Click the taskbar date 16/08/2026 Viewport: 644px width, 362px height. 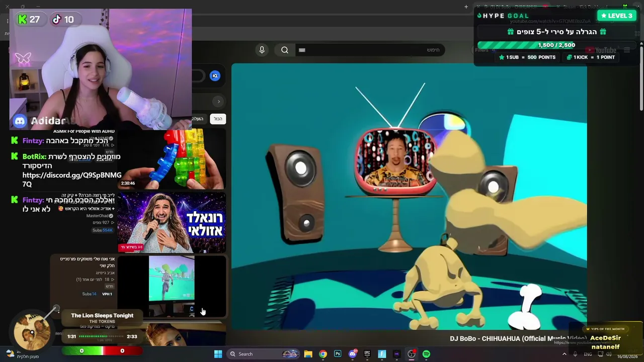[x=627, y=356]
